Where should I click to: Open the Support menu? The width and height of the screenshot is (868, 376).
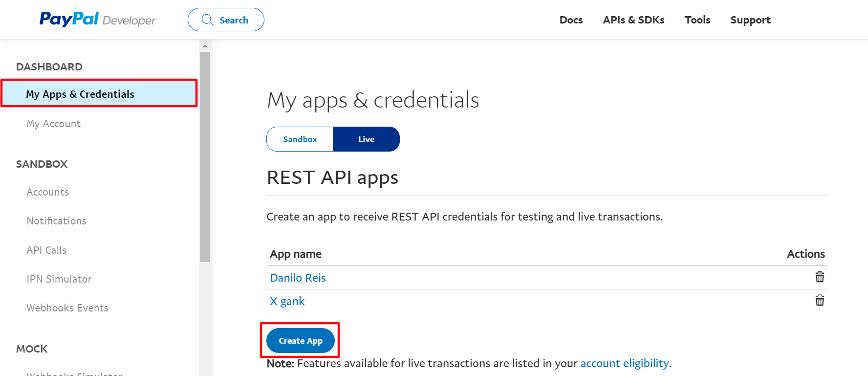point(750,20)
